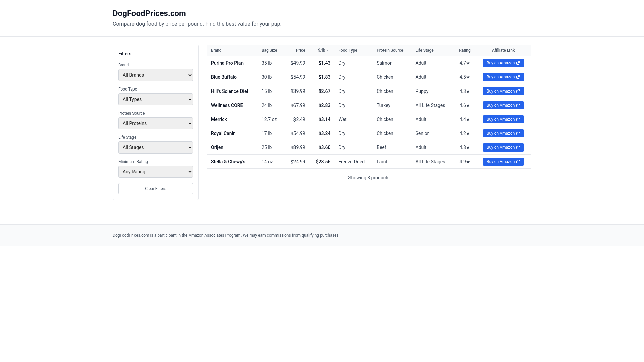The height and width of the screenshot is (362, 644).
Task: Buy Merrick on Amazon
Action: (x=503, y=119)
